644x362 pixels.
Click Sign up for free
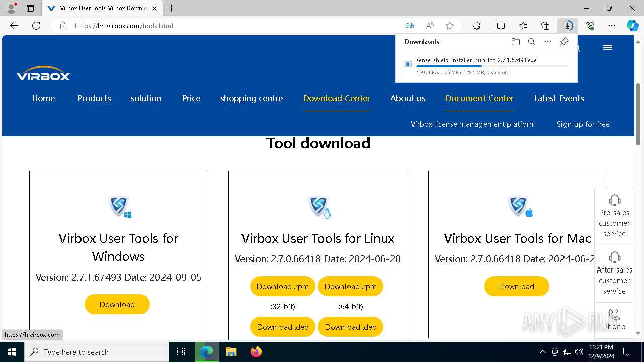coord(583,124)
